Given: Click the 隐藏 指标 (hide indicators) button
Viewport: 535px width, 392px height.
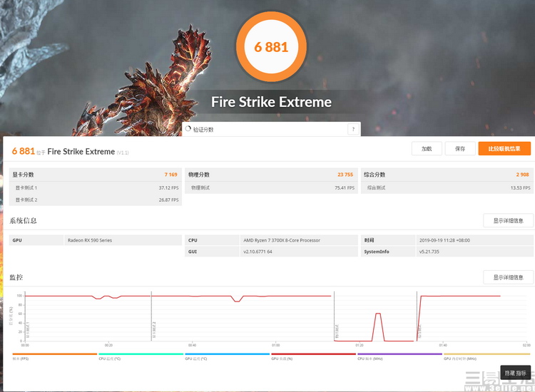Looking at the screenshot, I should click(x=515, y=373).
